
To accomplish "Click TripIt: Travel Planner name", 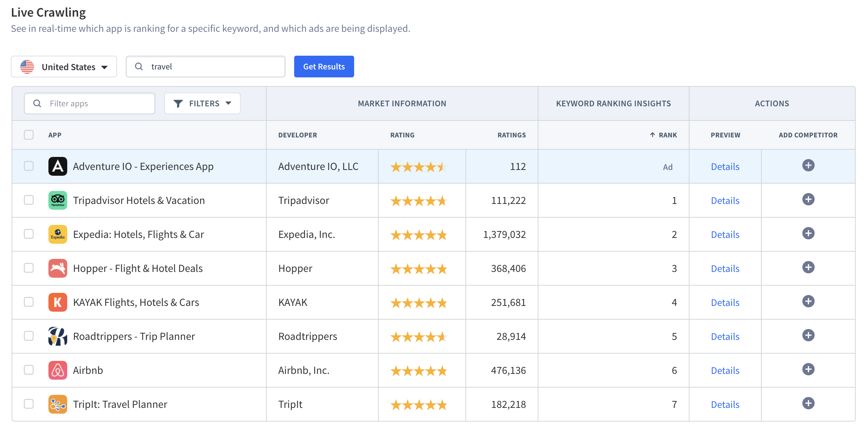I will click(x=120, y=404).
